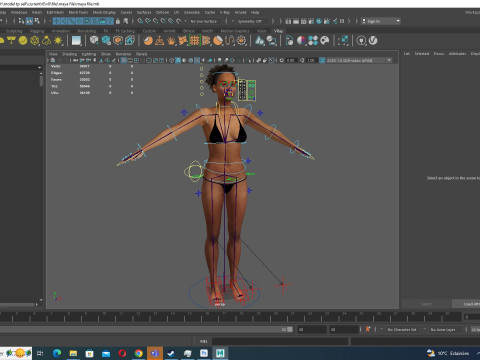Open Attribute Editor Focus menu
480x360 pixels.
(x=439, y=54)
